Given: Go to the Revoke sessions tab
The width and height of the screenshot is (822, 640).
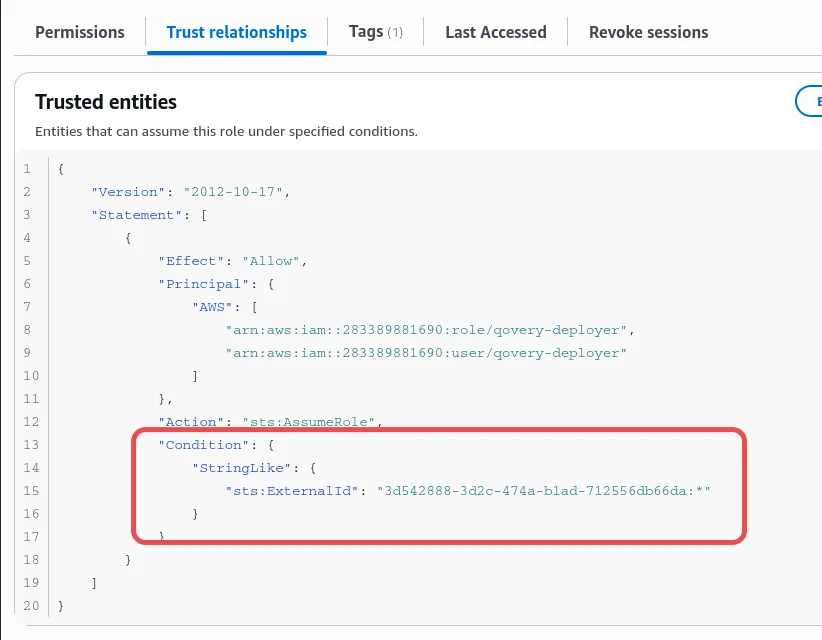Looking at the screenshot, I should pyautogui.click(x=648, y=32).
